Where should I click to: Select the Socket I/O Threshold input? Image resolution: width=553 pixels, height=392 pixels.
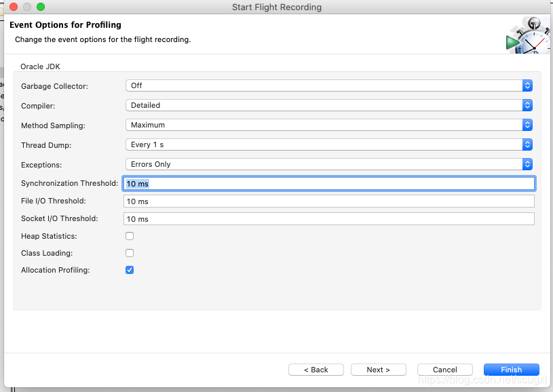(328, 219)
